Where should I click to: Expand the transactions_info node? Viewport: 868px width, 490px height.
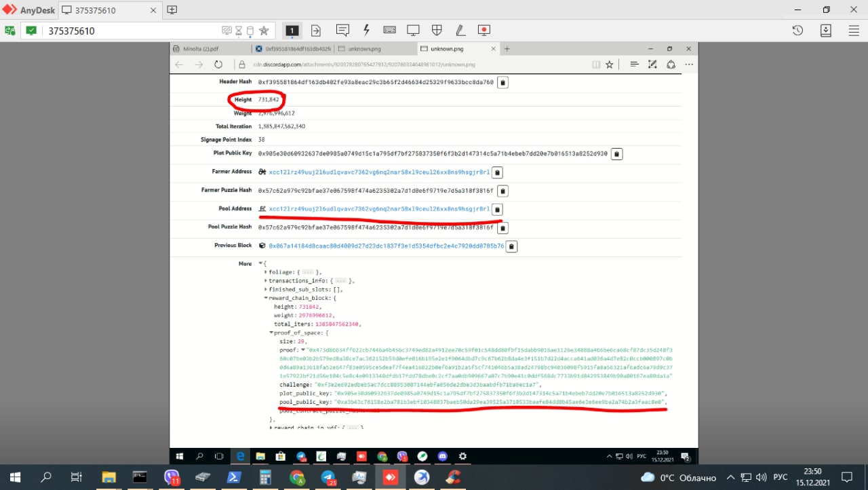pos(266,280)
